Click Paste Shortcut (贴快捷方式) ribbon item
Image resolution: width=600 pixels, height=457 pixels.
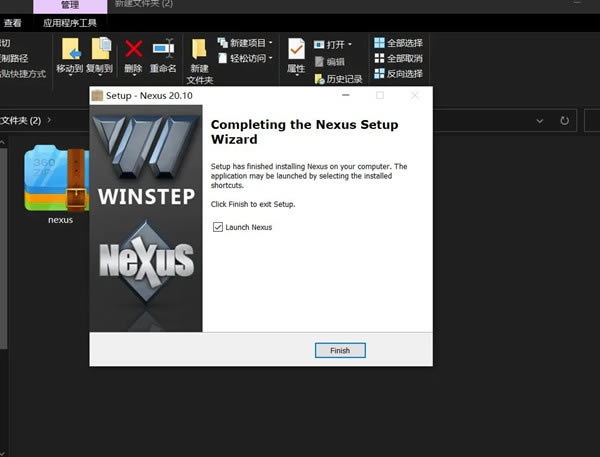click(x=23, y=73)
